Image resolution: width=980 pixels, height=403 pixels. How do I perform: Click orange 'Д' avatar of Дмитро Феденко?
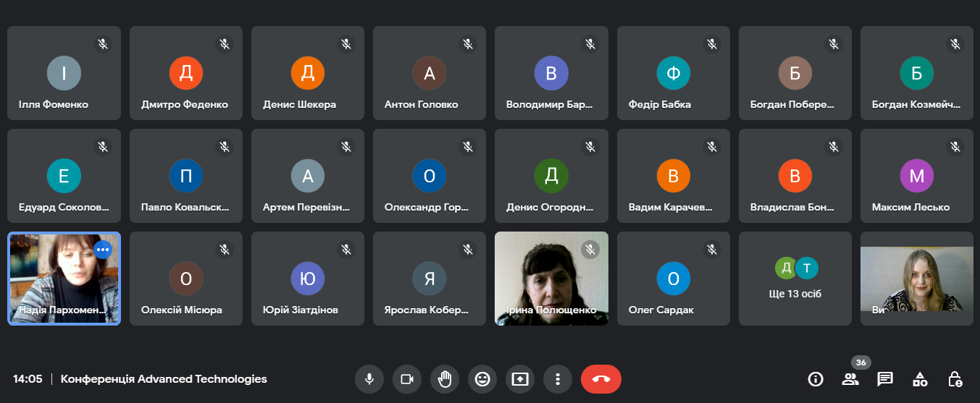tap(186, 73)
